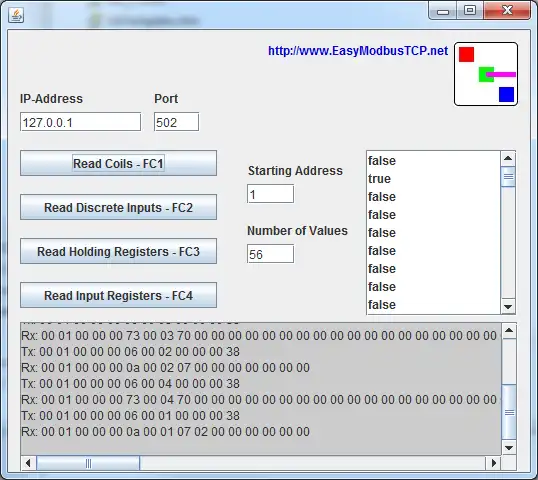
Task: Click the EasyModbus logo image
Action: [486, 74]
